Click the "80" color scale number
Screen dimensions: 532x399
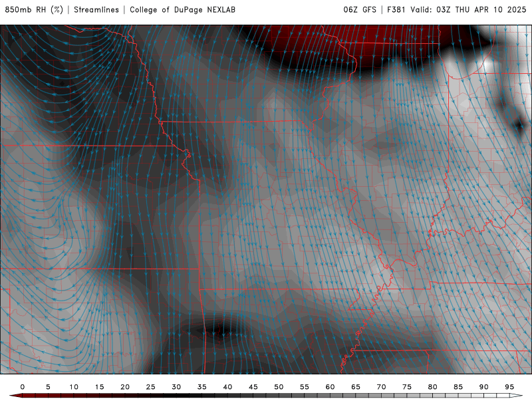[433, 387]
